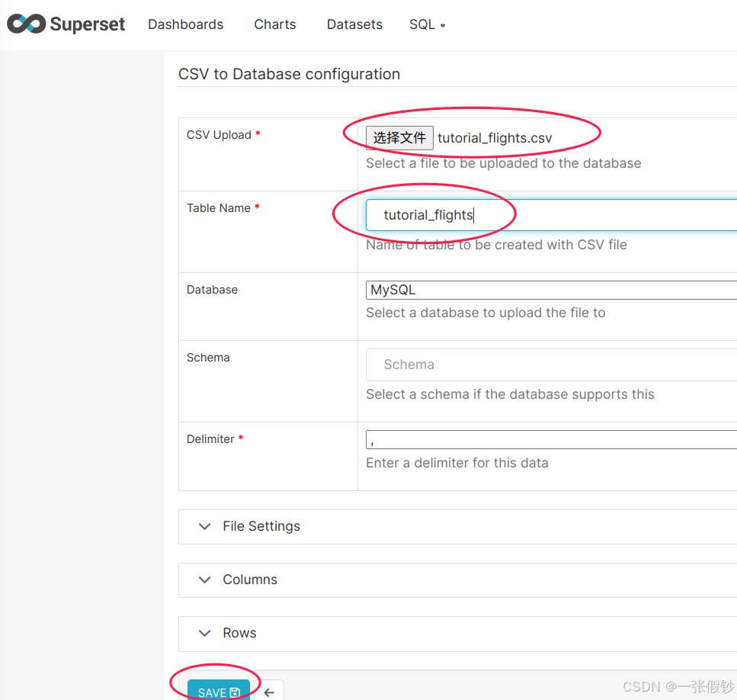The height and width of the screenshot is (700, 737).
Task: Open the Database select showing MySQL
Action: pyautogui.click(x=550, y=290)
